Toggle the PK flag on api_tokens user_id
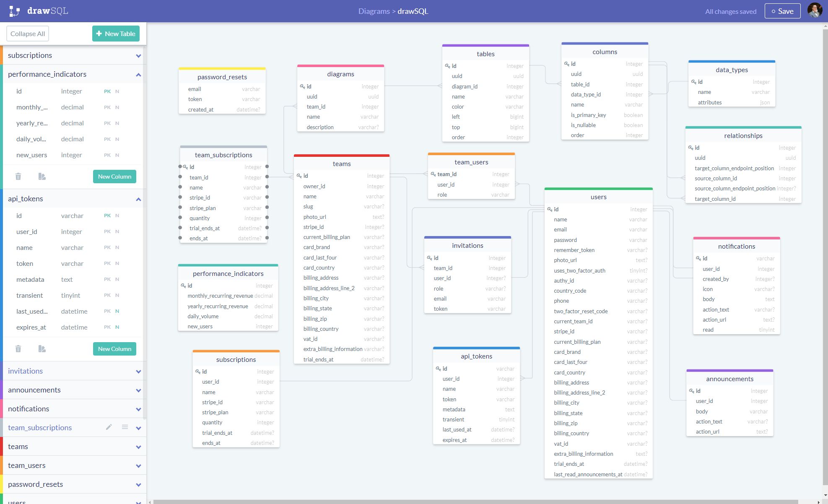 coord(107,231)
